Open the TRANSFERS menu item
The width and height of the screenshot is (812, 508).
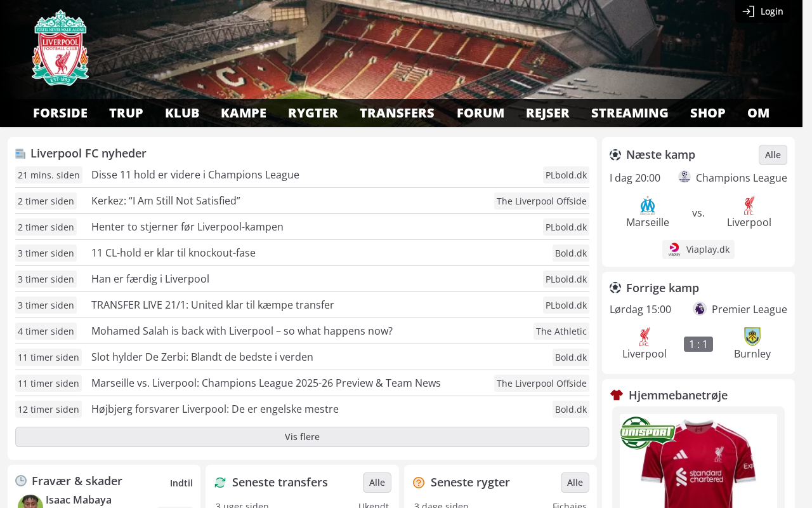[x=397, y=113]
